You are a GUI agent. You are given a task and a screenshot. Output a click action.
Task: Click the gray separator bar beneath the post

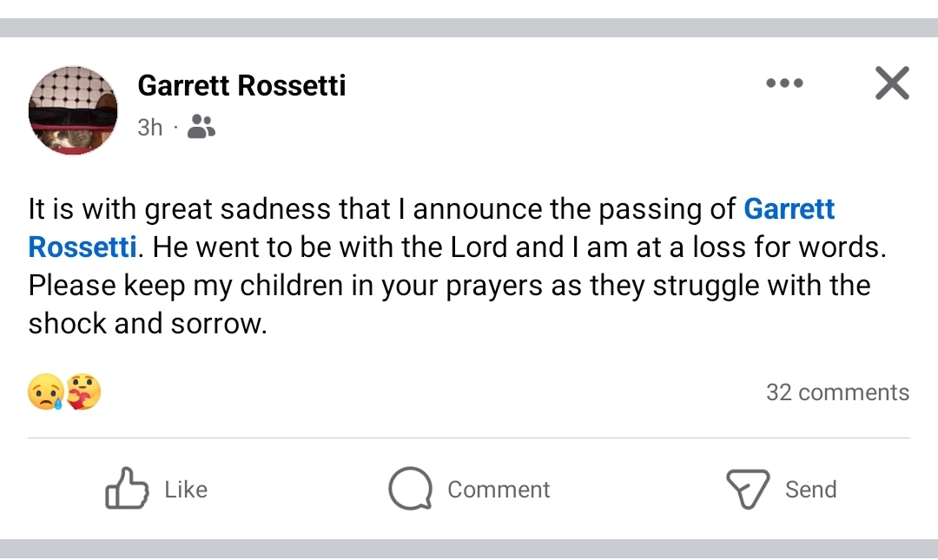point(469,549)
